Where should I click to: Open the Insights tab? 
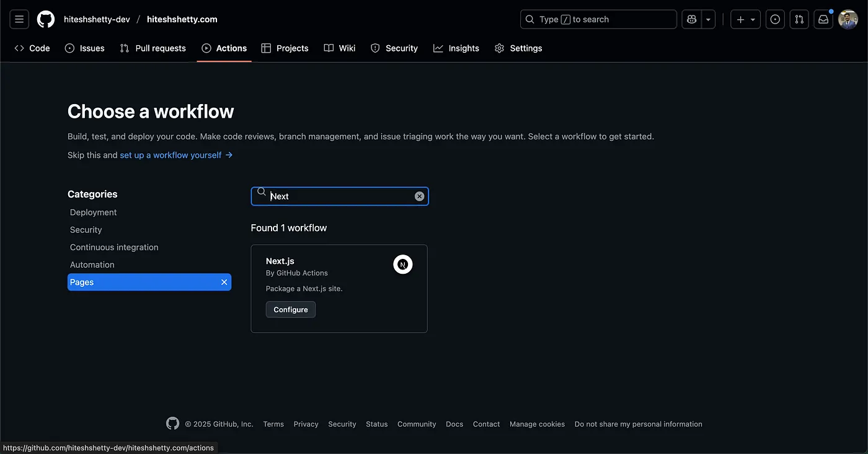coord(456,48)
